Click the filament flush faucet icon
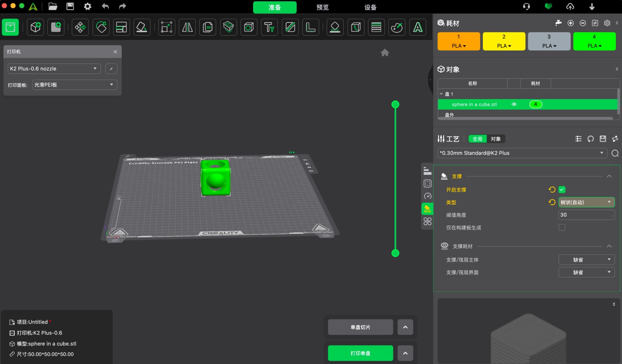 [x=558, y=23]
